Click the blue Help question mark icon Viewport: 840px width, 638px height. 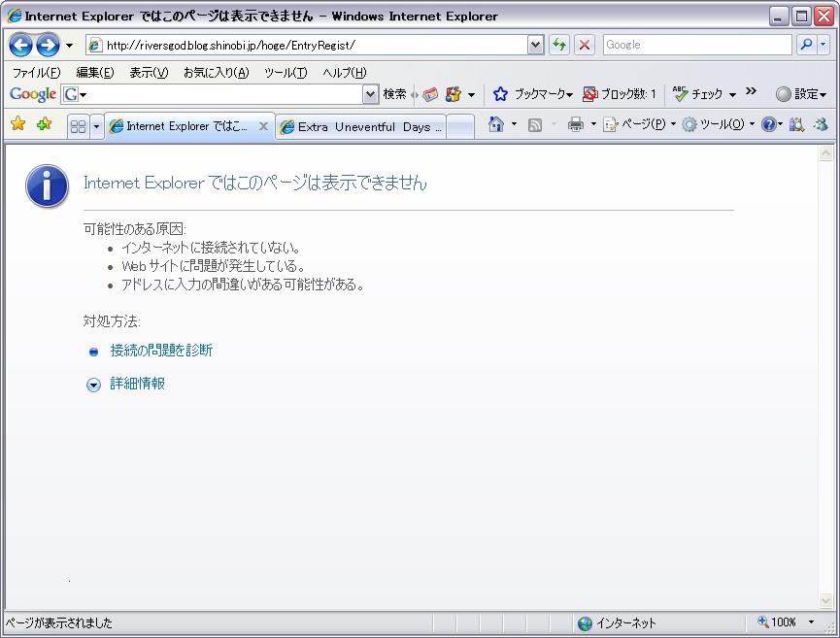(x=769, y=124)
